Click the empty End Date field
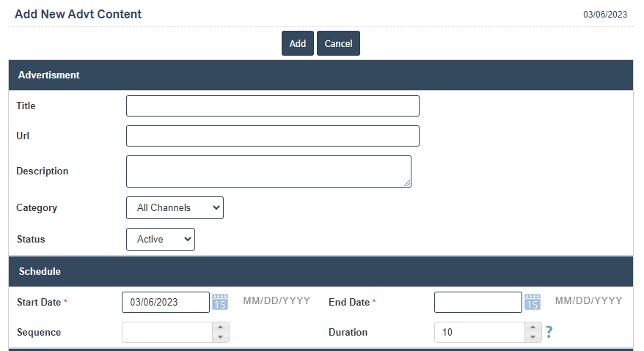644x351 pixels. click(x=477, y=302)
